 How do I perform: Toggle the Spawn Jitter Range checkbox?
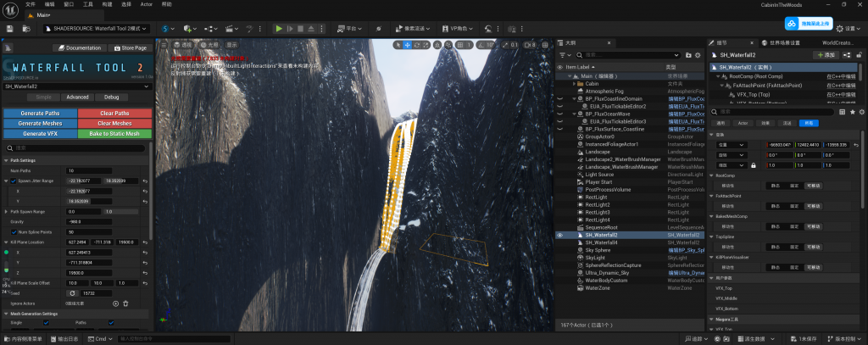[14, 181]
